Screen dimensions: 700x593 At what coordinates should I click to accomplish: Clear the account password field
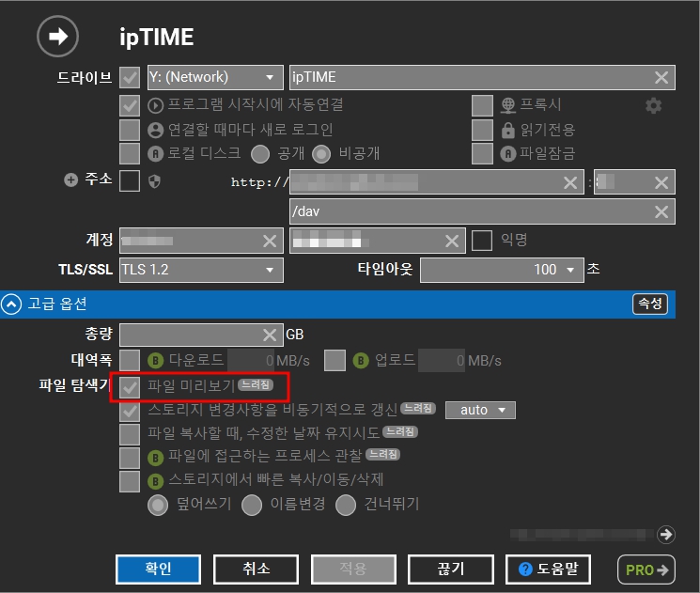click(x=452, y=242)
